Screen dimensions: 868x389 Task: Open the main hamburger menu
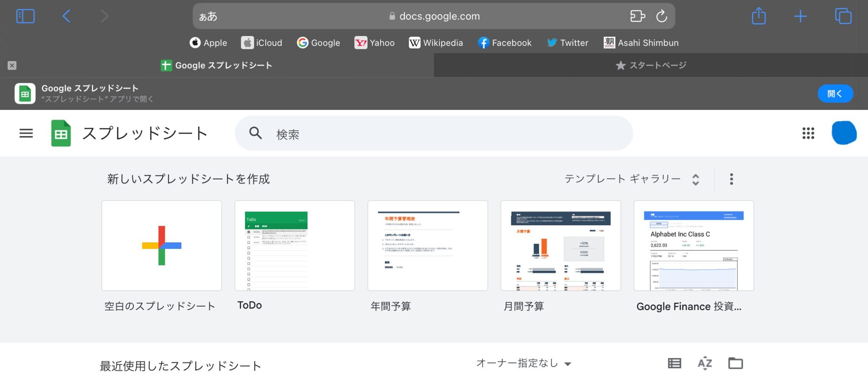26,134
